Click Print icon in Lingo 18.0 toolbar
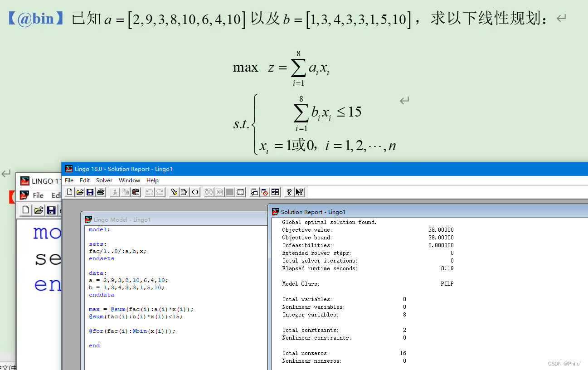This screenshot has width=588, height=370. point(101,192)
